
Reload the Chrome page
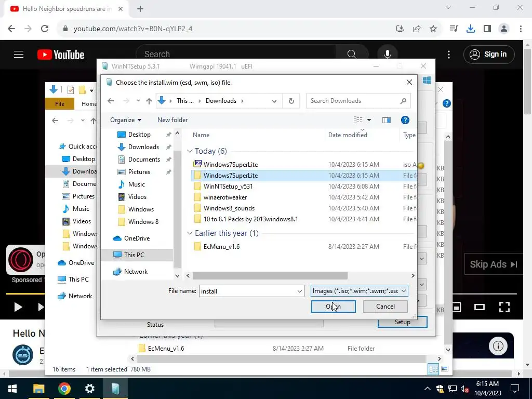tap(45, 29)
